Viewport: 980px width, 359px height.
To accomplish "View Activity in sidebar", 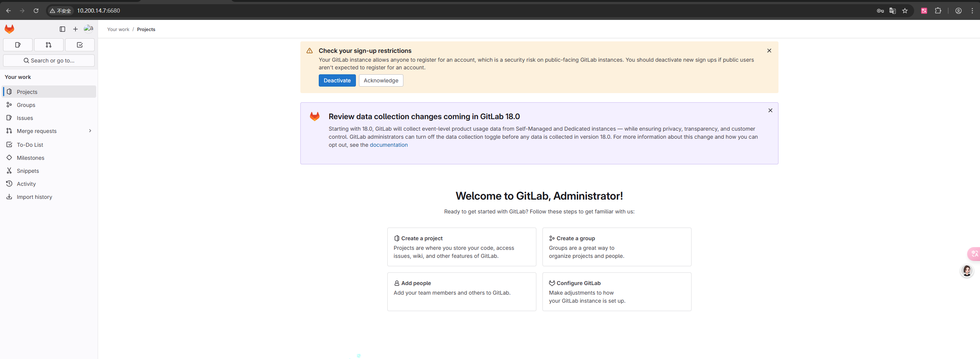I will coord(49,184).
